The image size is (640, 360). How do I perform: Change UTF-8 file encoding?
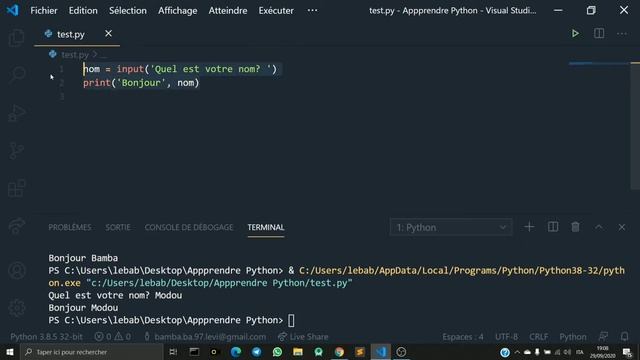pyautogui.click(x=507, y=337)
